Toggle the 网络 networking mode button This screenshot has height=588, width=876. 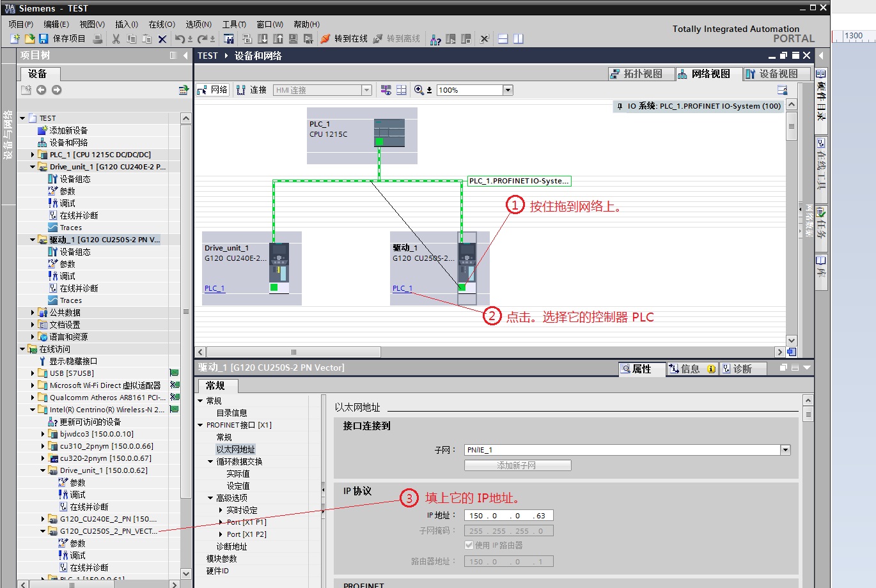(x=213, y=90)
